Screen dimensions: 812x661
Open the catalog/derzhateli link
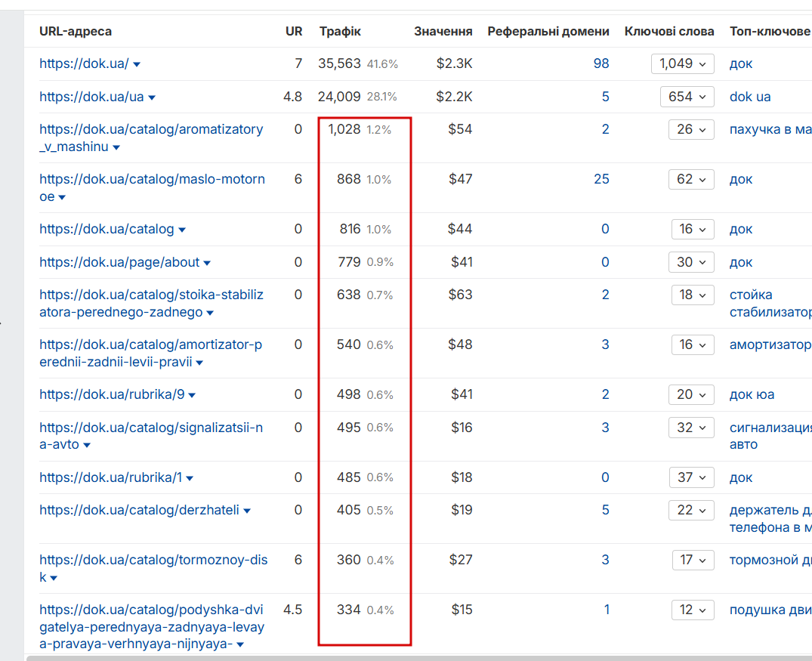point(139,510)
